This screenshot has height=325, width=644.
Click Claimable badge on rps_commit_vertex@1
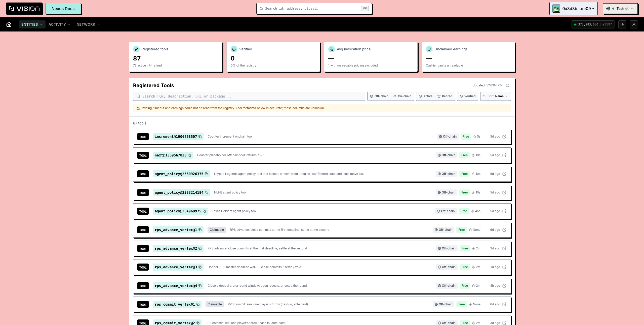tap(215, 304)
